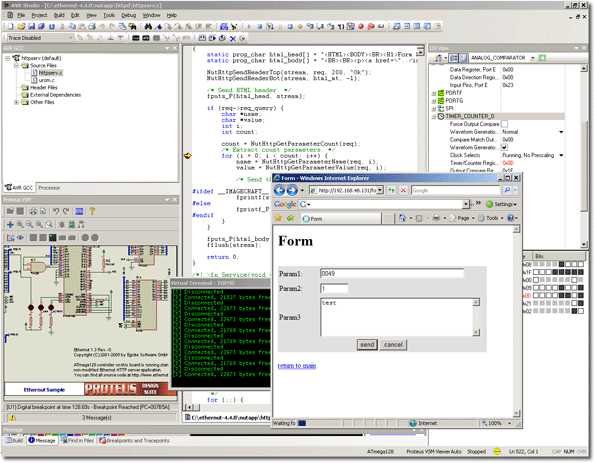The width and height of the screenshot is (595, 463).
Task: Expand the PORTG node in I/O View
Action: (x=434, y=101)
